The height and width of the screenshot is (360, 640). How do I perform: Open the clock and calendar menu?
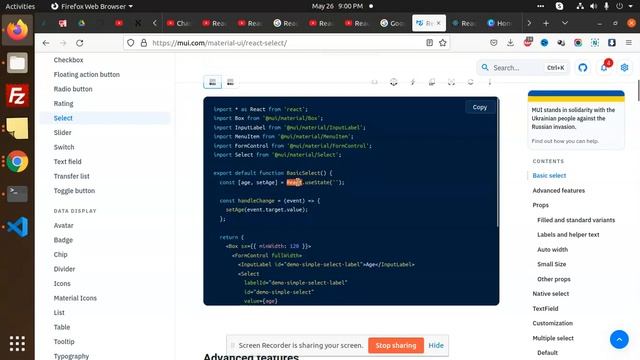(x=337, y=6)
